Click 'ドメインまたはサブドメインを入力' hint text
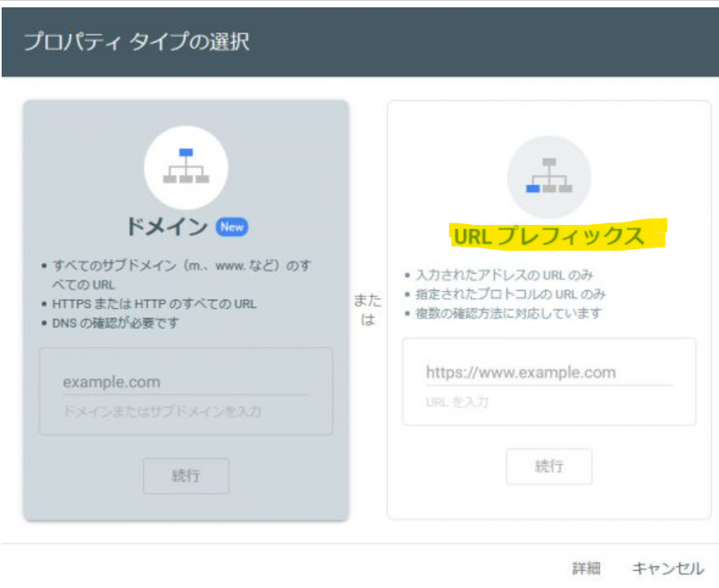Viewport: 719px width, 588px height. (x=162, y=412)
